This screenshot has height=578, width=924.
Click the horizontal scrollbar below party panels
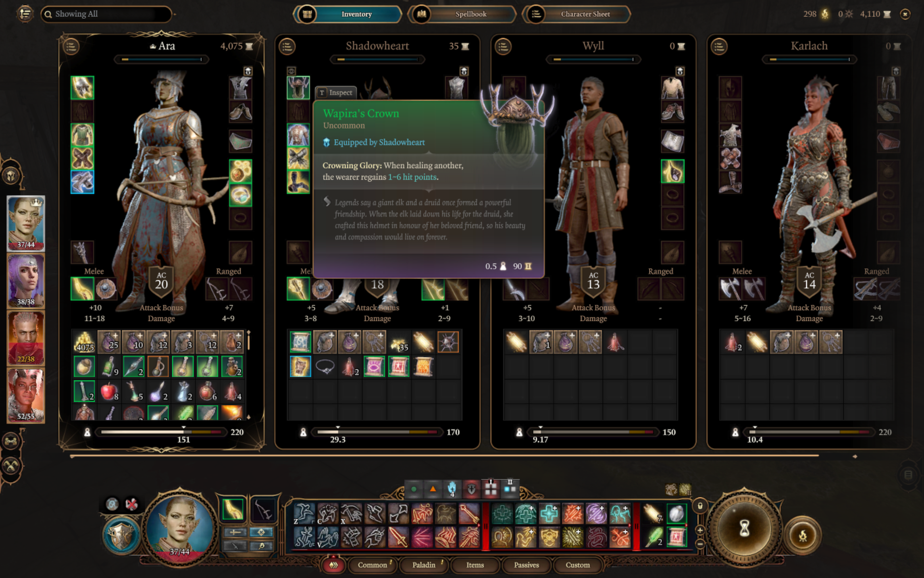444,456
